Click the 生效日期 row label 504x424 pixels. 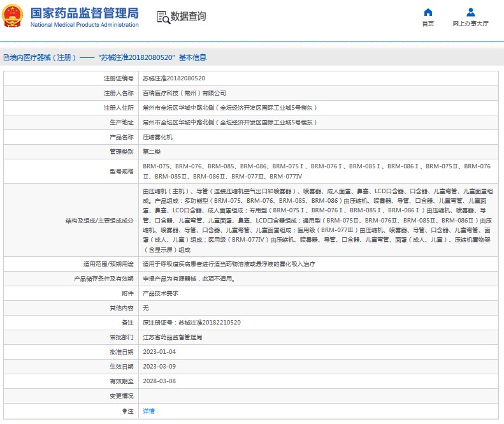pyautogui.click(x=122, y=367)
